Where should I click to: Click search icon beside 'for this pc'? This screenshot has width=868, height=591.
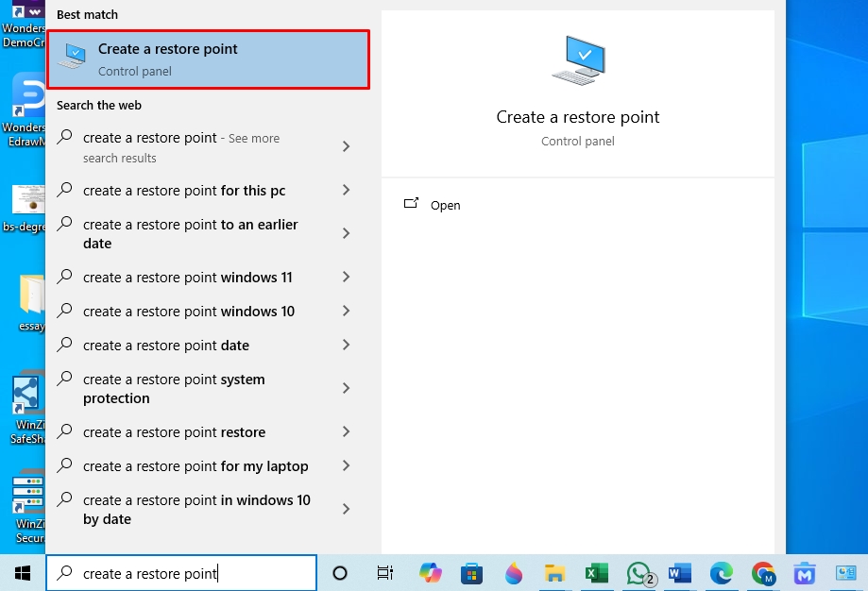65,189
